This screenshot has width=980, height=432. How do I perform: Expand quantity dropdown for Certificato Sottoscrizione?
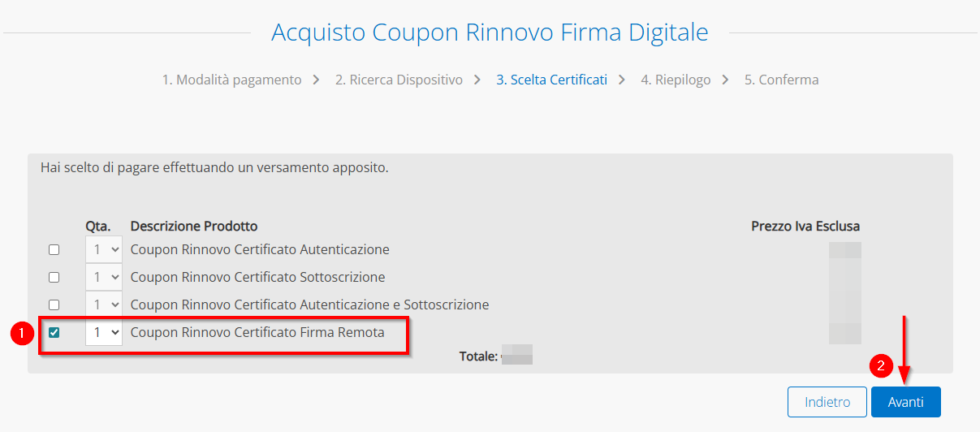104,278
